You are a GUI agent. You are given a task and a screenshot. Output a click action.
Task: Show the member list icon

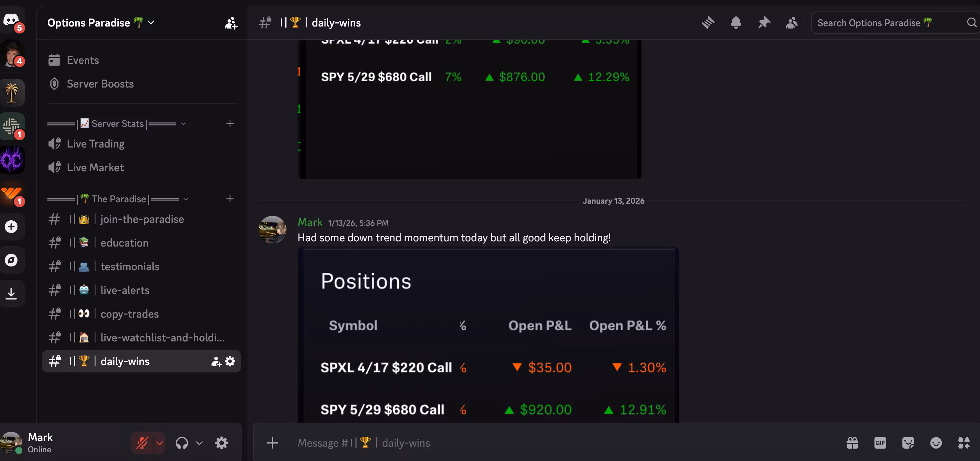[792, 23]
